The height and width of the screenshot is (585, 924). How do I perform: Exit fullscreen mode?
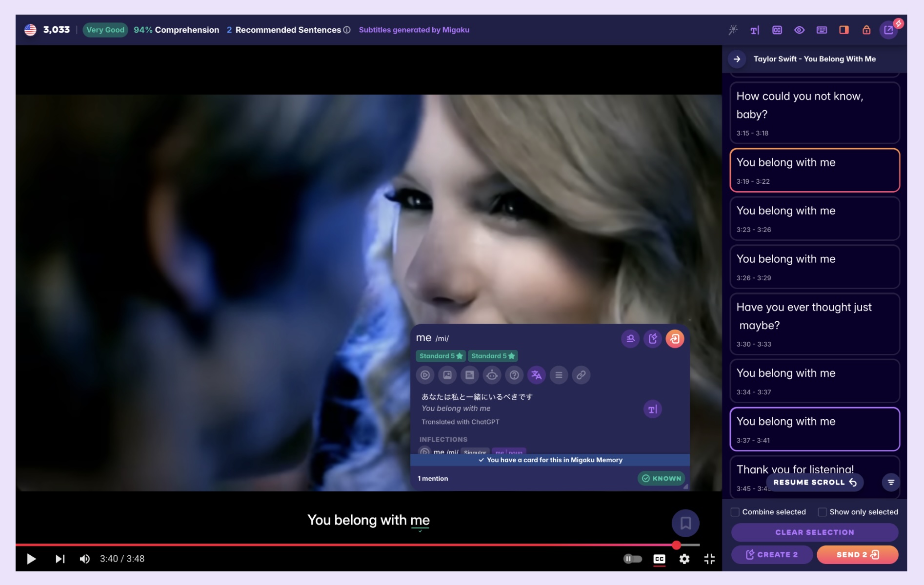[709, 559]
